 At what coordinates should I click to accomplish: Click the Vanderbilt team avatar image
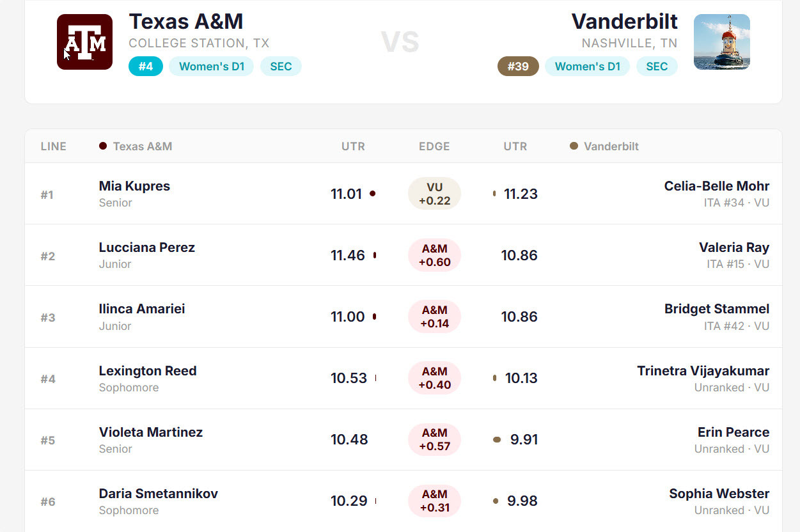[721, 42]
